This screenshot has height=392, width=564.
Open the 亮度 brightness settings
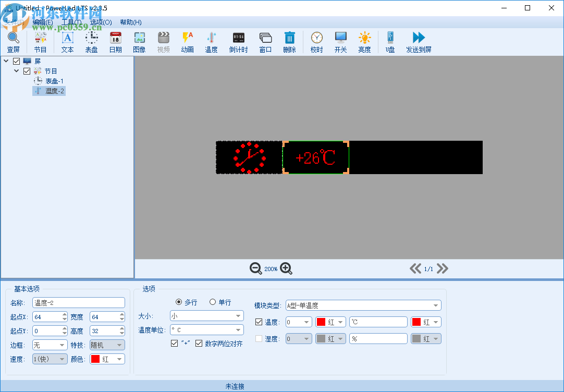[x=364, y=42]
